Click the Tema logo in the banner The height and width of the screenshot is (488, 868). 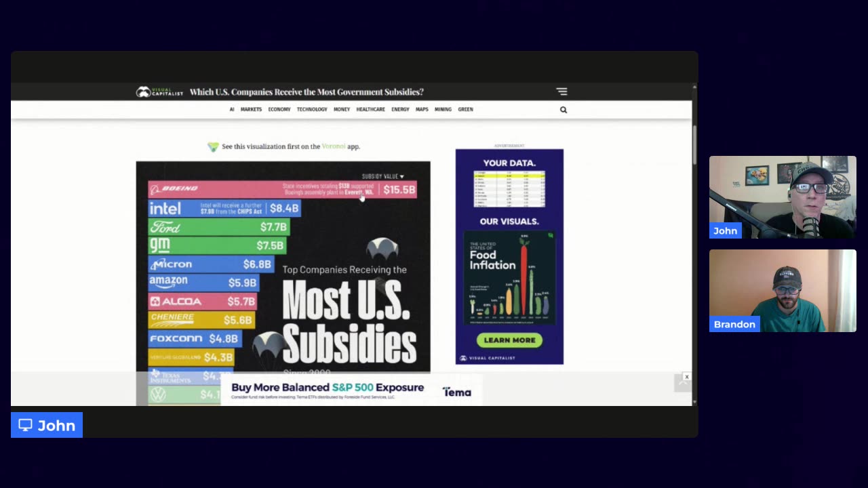456,392
